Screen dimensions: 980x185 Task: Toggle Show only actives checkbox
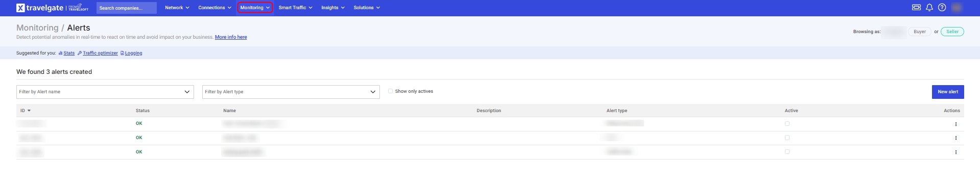(390, 91)
